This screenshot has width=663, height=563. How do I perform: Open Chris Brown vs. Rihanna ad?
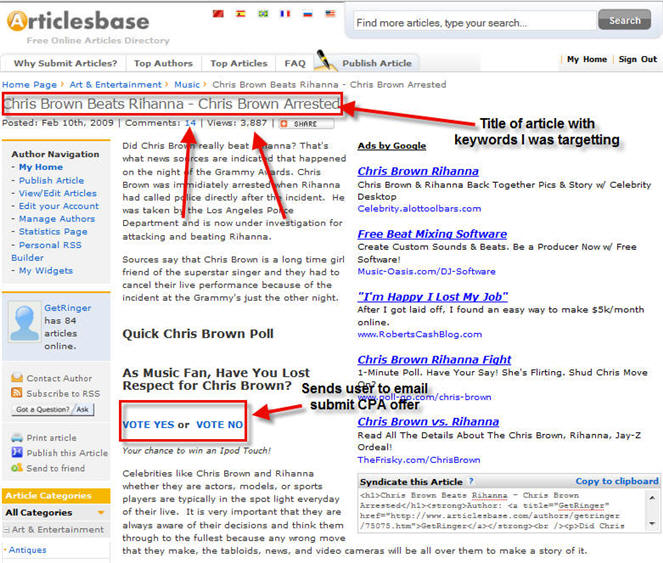[428, 422]
